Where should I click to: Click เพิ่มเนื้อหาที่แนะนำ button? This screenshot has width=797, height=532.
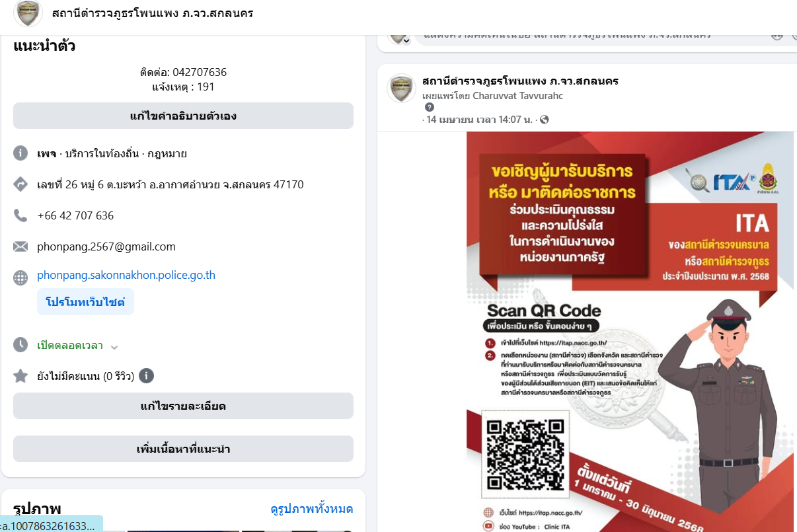183,449
